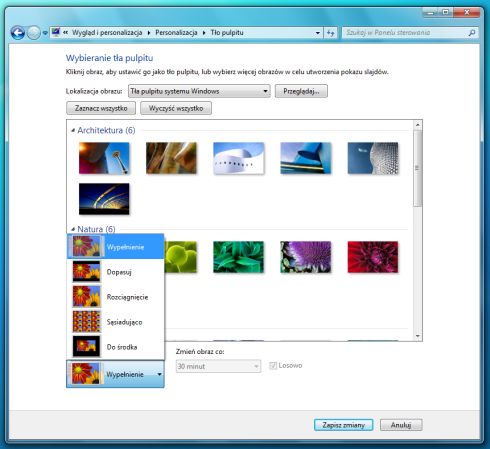Choose 'Do środka' picture position option
The height and width of the screenshot is (449, 490).
click(116, 347)
